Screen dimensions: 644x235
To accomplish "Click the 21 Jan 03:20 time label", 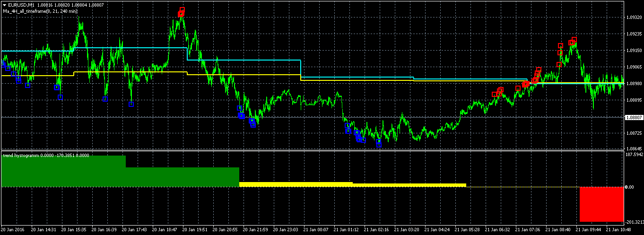I will point(407,230).
